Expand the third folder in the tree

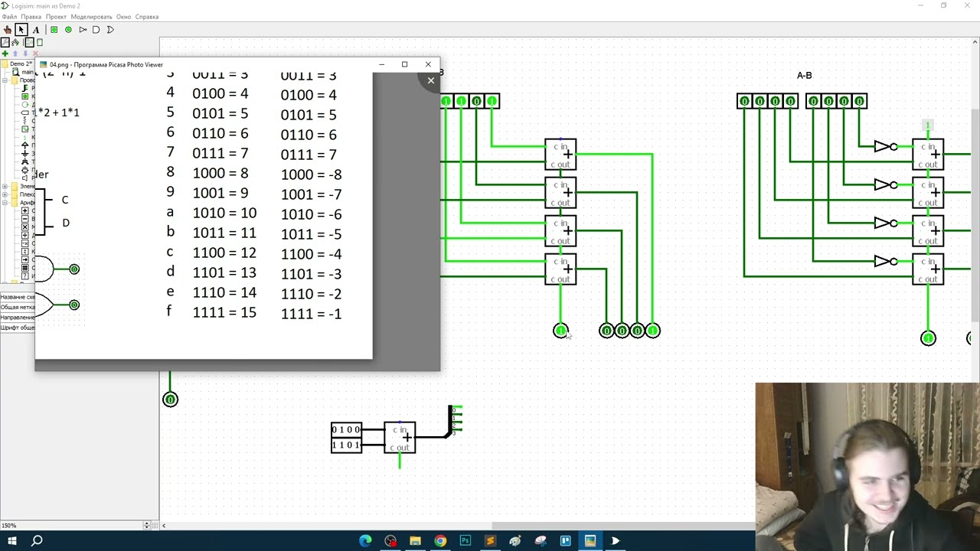5,186
